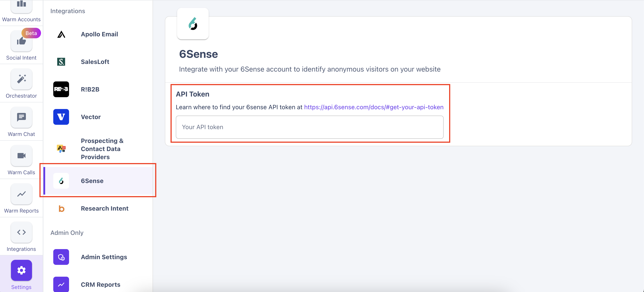Viewport: 644px width, 292px height.
Task: Select 6Sense in integrations list
Action: 92,181
